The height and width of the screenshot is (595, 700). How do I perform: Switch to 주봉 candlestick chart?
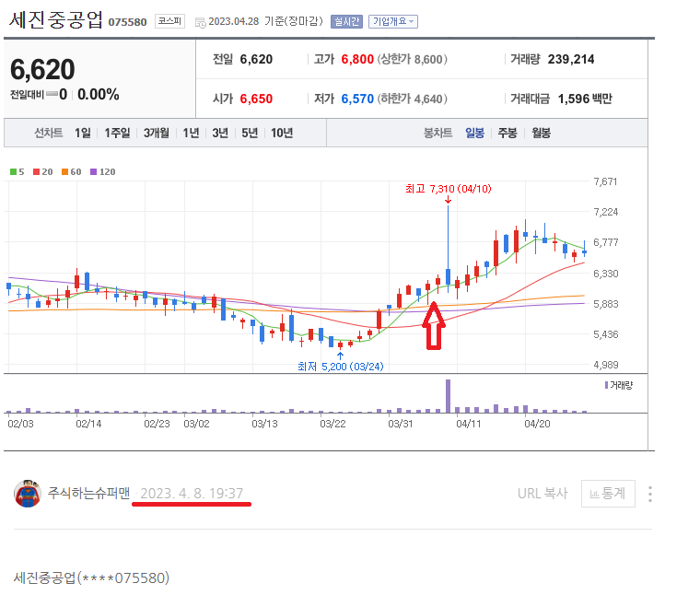[x=507, y=133]
